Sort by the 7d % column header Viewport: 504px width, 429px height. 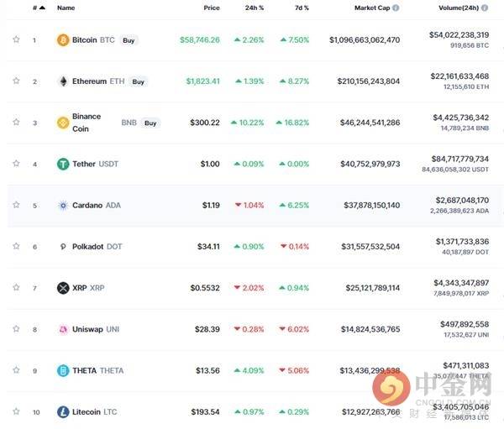pos(301,8)
